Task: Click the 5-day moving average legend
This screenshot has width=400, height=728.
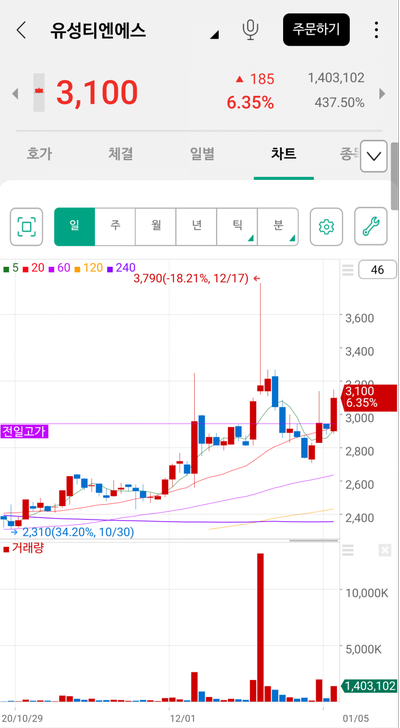Action: (x=11, y=268)
